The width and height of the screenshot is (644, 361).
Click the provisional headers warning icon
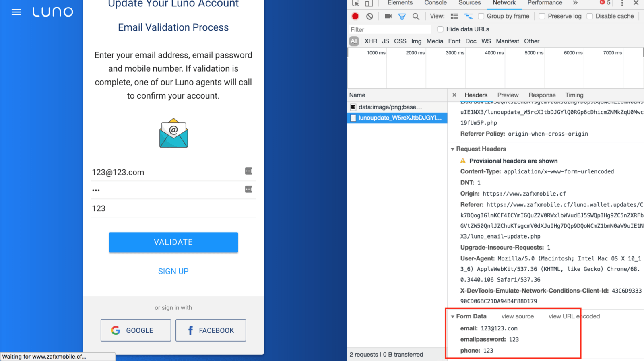click(x=463, y=161)
